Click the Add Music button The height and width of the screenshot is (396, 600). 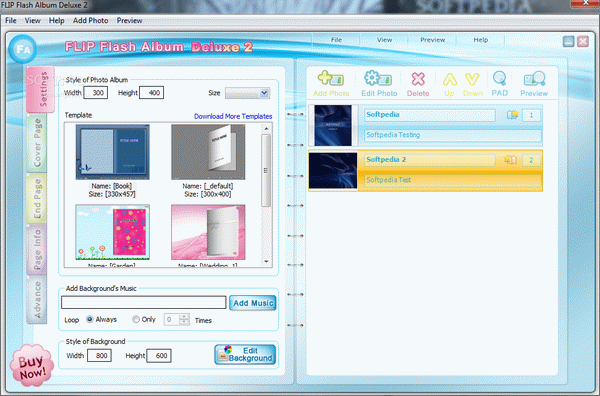click(x=253, y=303)
